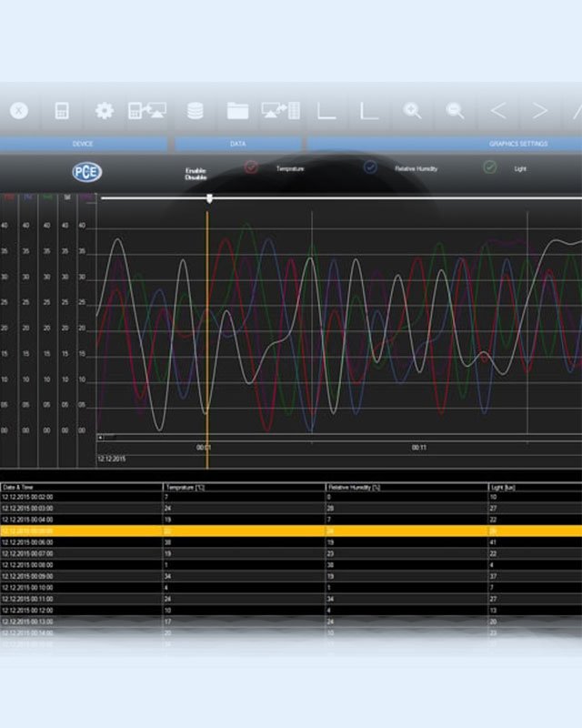Open the folder icon to load data
The height and width of the screenshot is (728, 582).
coord(237,111)
